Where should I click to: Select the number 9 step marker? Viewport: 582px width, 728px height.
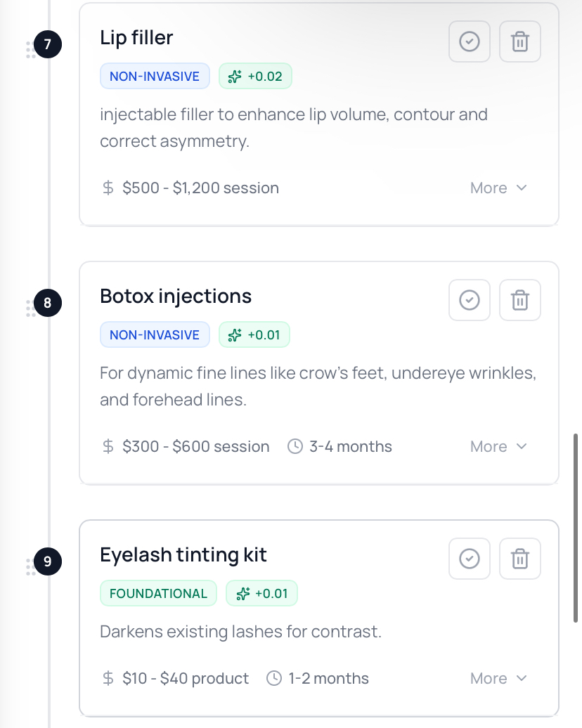tap(48, 561)
